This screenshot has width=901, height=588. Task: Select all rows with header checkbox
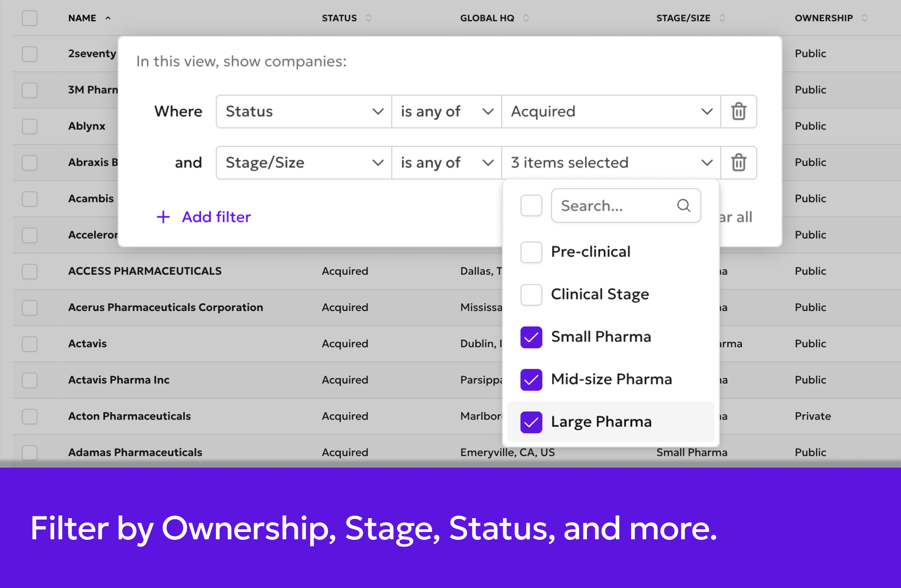tap(30, 18)
